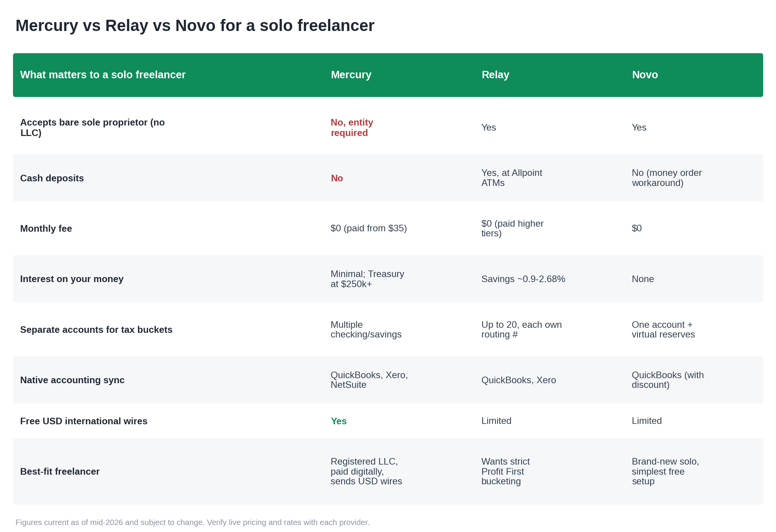
Task: Click the 'What matters to a solo freelancer' header
Action: click(x=103, y=75)
